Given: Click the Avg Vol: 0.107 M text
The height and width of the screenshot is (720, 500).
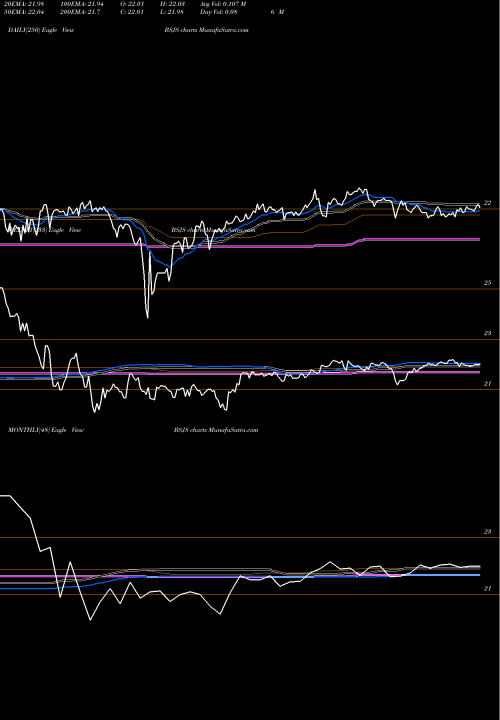Looking at the screenshot, I should [x=223, y=4].
